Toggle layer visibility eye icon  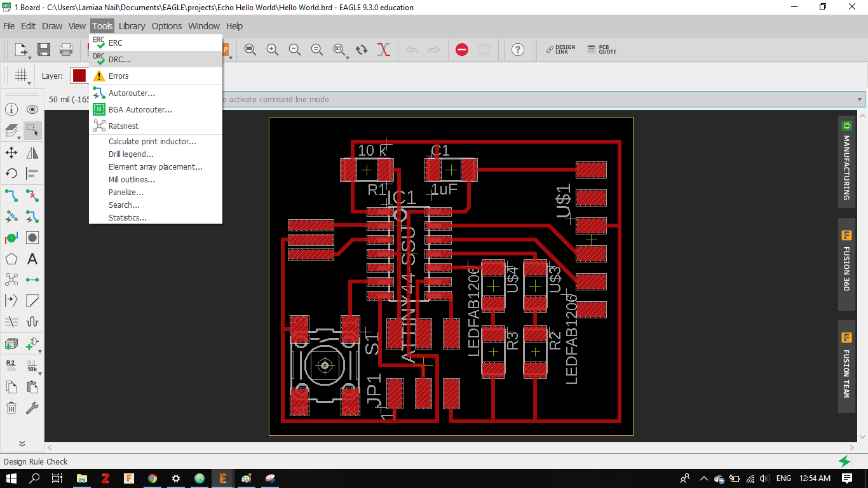pos(32,110)
